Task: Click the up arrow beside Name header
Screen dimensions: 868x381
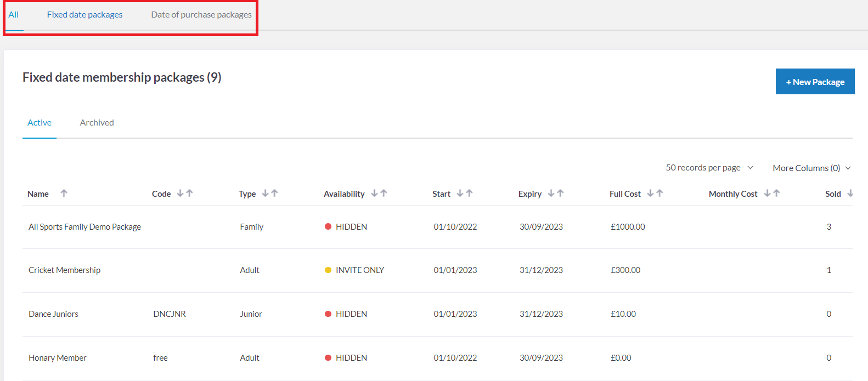Action: tap(64, 193)
